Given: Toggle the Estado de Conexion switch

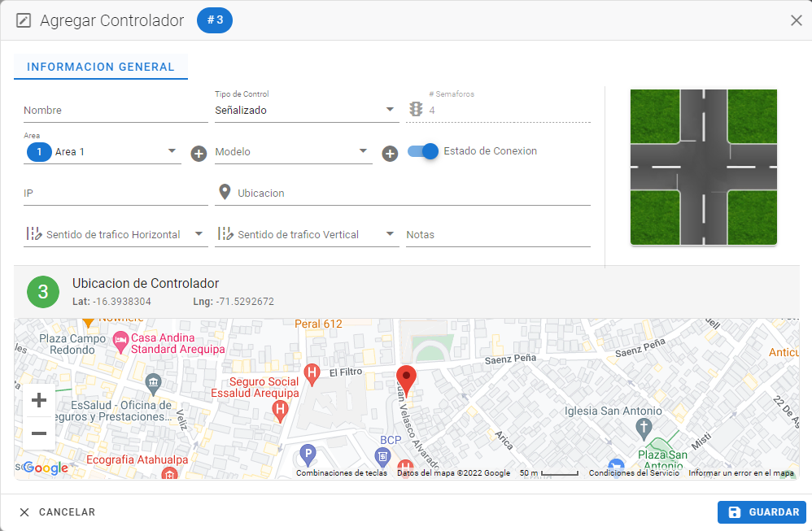Looking at the screenshot, I should [423, 151].
